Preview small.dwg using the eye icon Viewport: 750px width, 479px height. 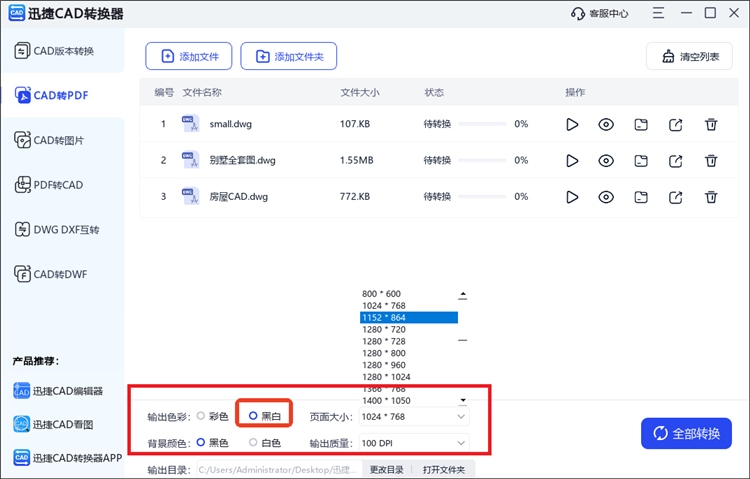point(606,124)
